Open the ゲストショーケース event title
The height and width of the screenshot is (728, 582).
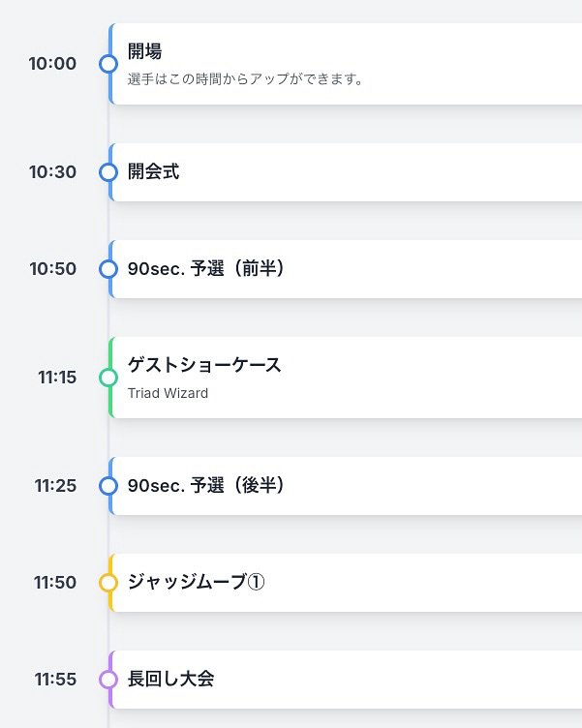click(204, 365)
